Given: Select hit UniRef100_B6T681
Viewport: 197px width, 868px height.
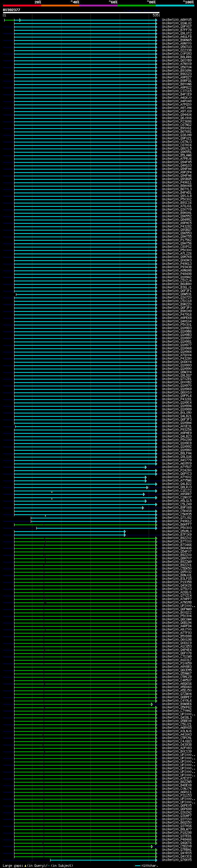Looking at the screenshot, I should (x=177, y=132).
